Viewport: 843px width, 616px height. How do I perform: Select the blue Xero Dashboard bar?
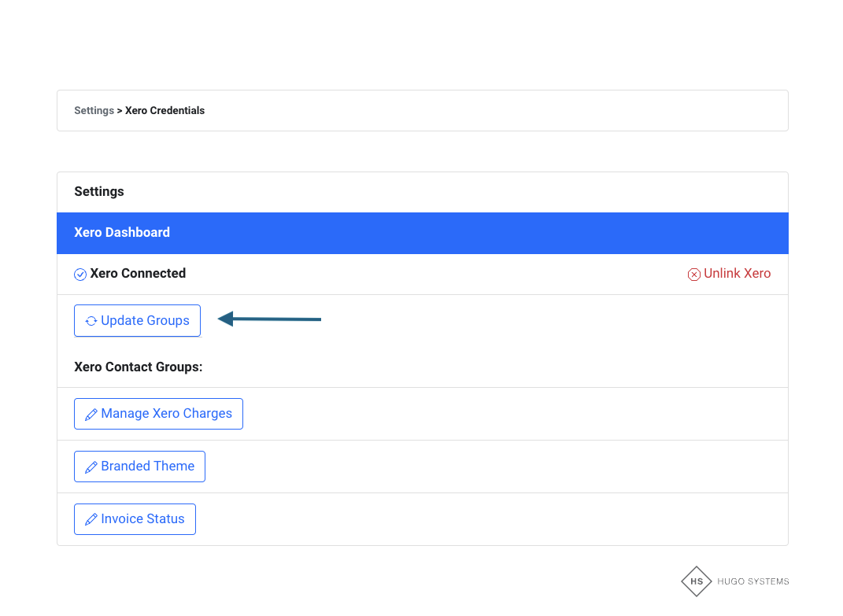422,233
